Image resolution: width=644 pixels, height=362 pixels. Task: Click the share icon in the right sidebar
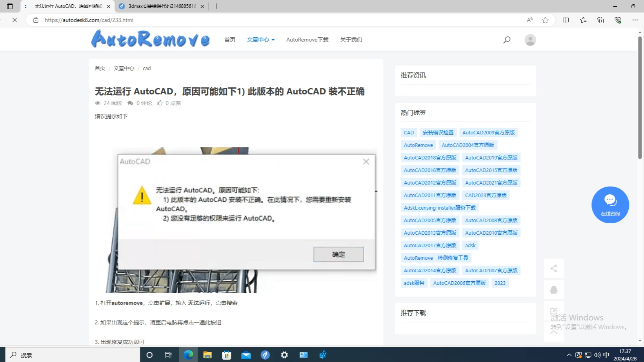[554, 268]
